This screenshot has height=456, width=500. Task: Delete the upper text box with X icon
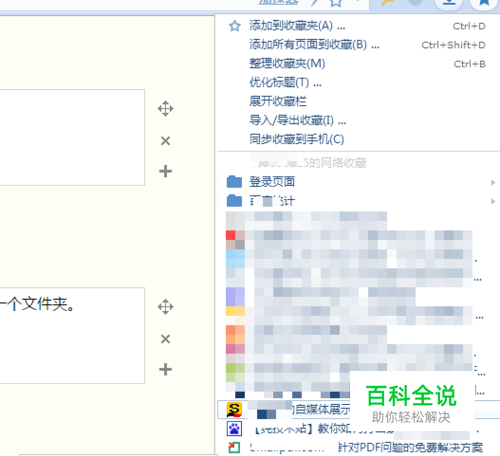(x=166, y=141)
